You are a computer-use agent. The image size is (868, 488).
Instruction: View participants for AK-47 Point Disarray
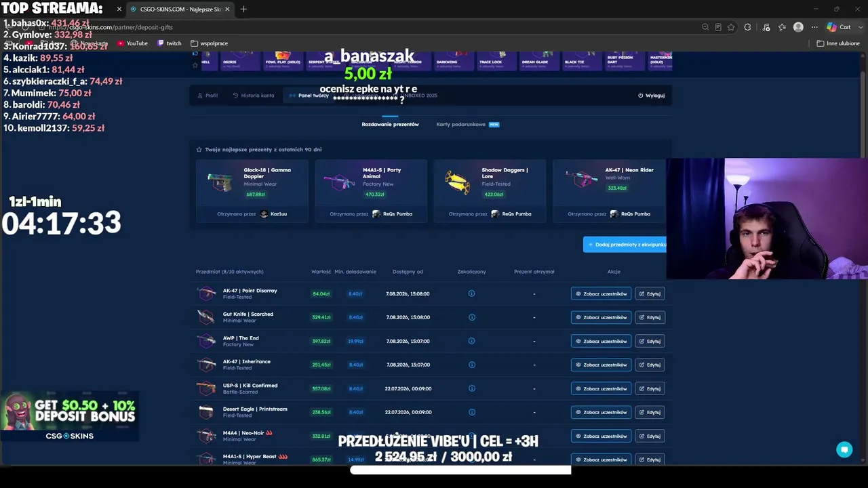(x=601, y=293)
